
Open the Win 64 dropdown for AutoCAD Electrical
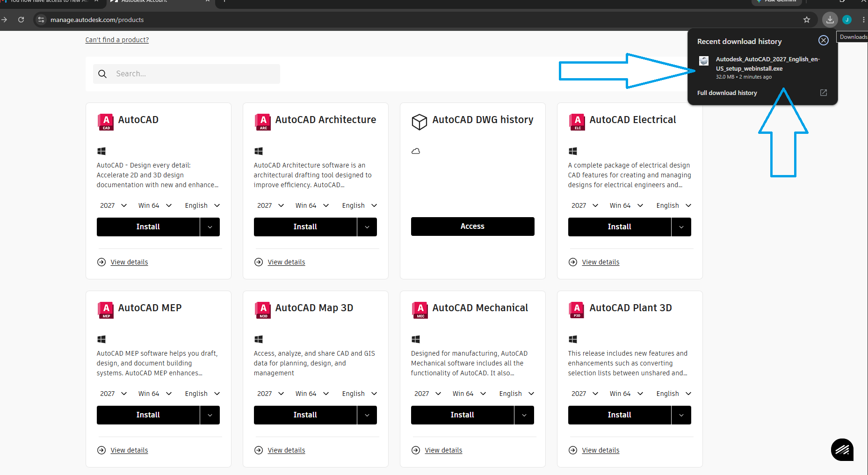point(627,205)
